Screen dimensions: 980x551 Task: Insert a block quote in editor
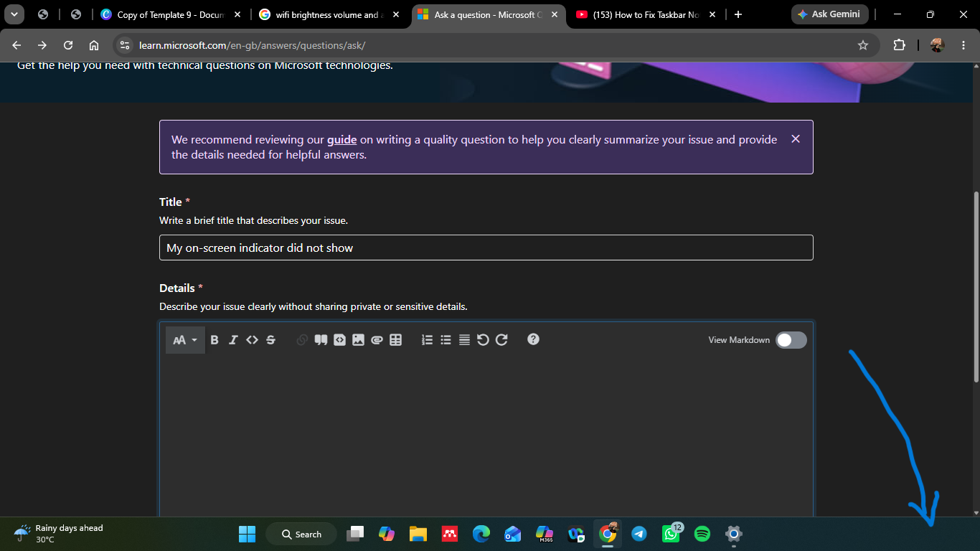(321, 340)
